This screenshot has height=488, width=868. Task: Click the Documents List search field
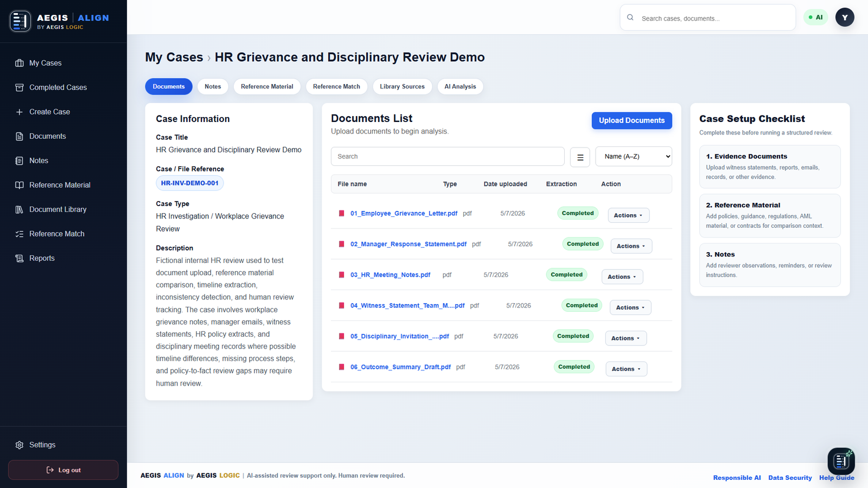[x=448, y=156]
